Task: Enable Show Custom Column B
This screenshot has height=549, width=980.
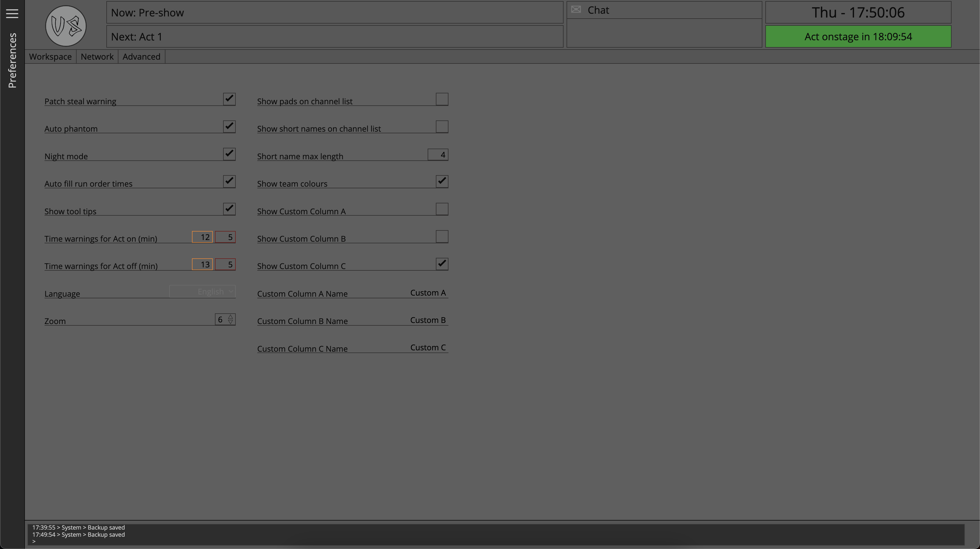Action: tap(442, 236)
